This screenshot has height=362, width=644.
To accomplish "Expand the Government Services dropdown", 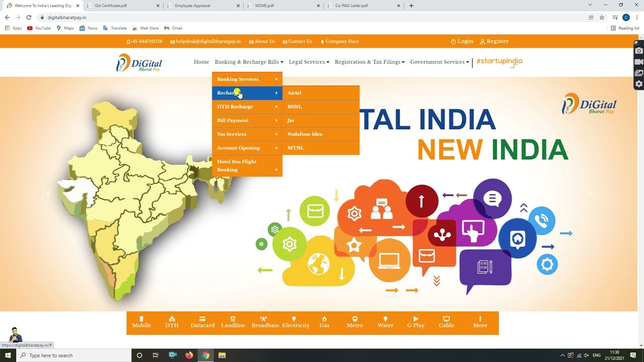I will [x=440, y=62].
